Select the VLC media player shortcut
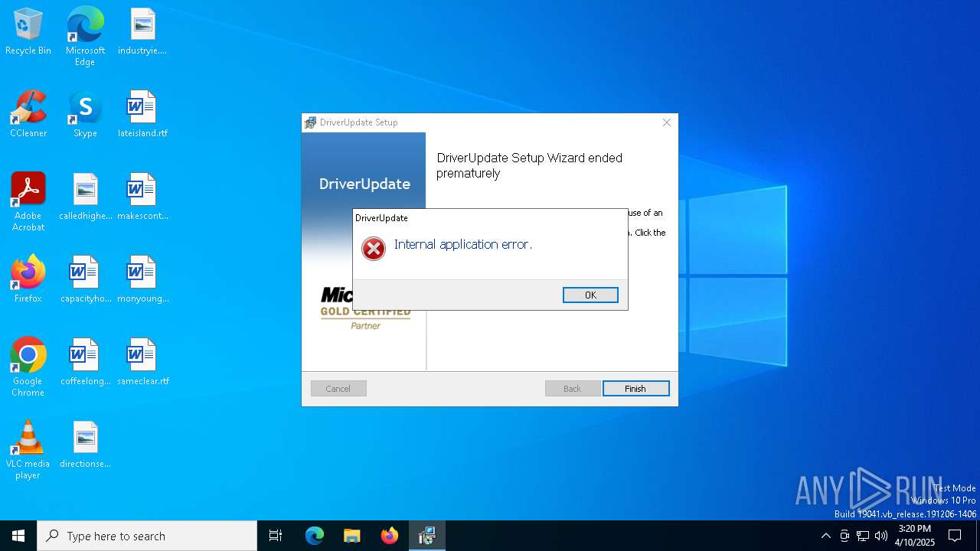This screenshot has width=980, height=551. [x=28, y=450]
